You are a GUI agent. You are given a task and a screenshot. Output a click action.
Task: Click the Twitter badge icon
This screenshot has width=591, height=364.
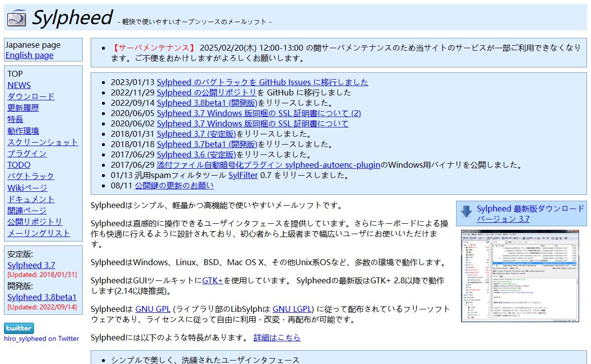19,328
